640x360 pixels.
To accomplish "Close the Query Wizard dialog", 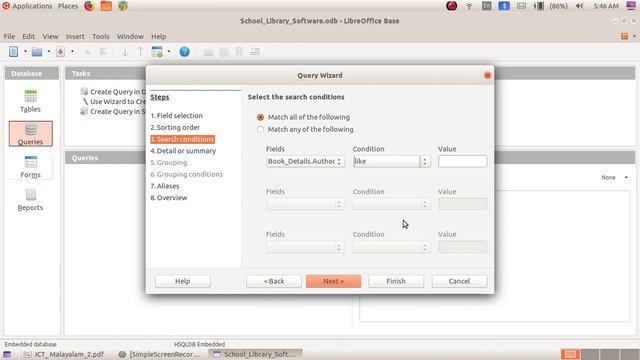I will (487, 75).
